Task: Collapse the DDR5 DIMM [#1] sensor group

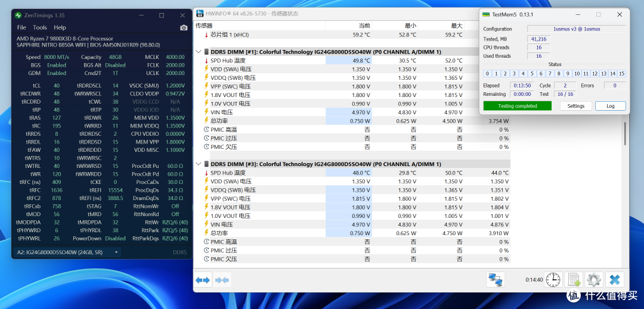Action: click(x=199, y=52)
